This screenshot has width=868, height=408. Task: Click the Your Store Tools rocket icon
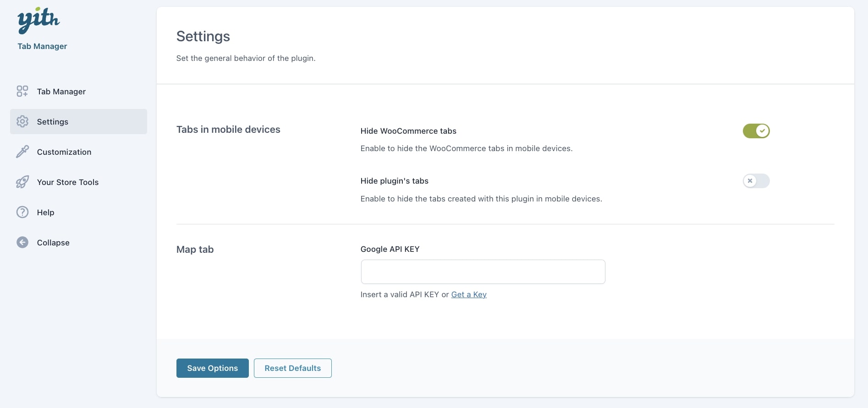tap(22, 182)
